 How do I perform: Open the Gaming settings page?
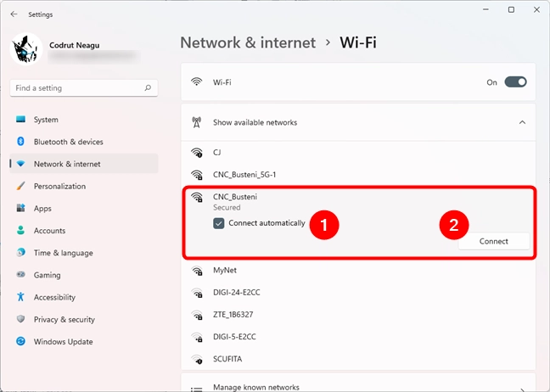(84, 275)
